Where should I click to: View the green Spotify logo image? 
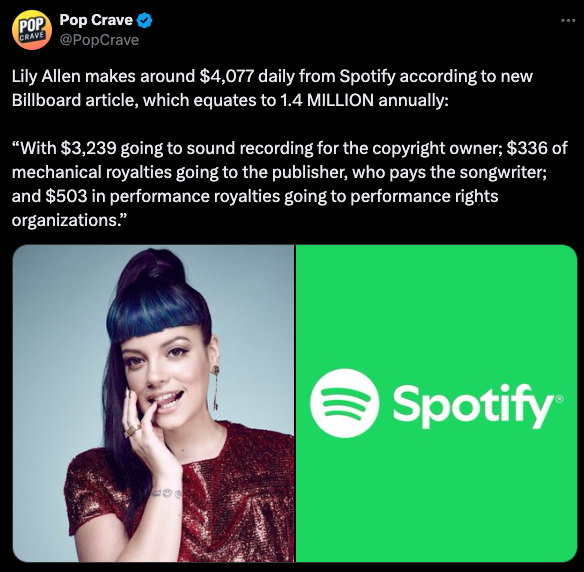tap(437, 403)
